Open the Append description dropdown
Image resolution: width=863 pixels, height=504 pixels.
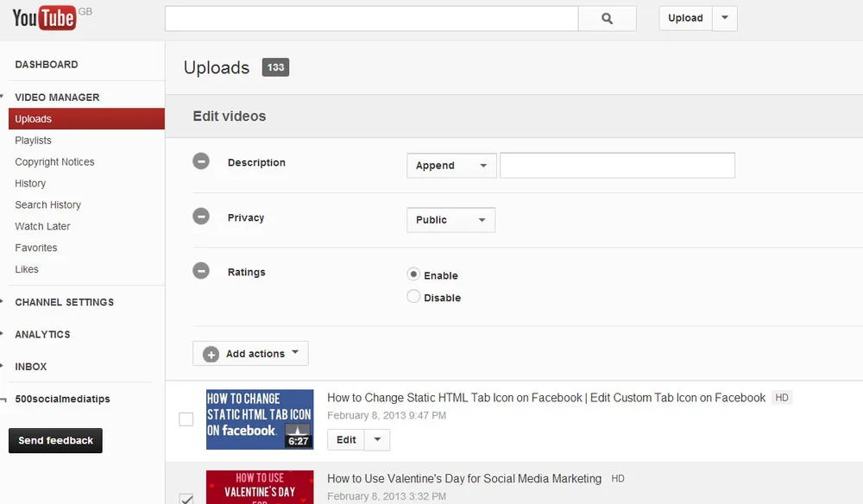pyautogui.click(x=450, y=166)
